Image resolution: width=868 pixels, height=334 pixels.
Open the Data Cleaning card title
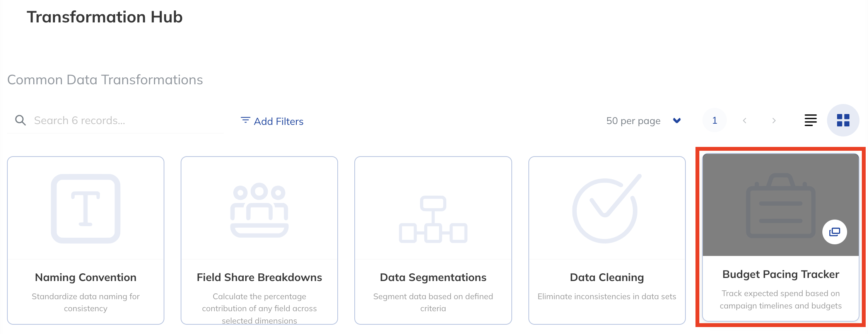click(x=607, y=277)
